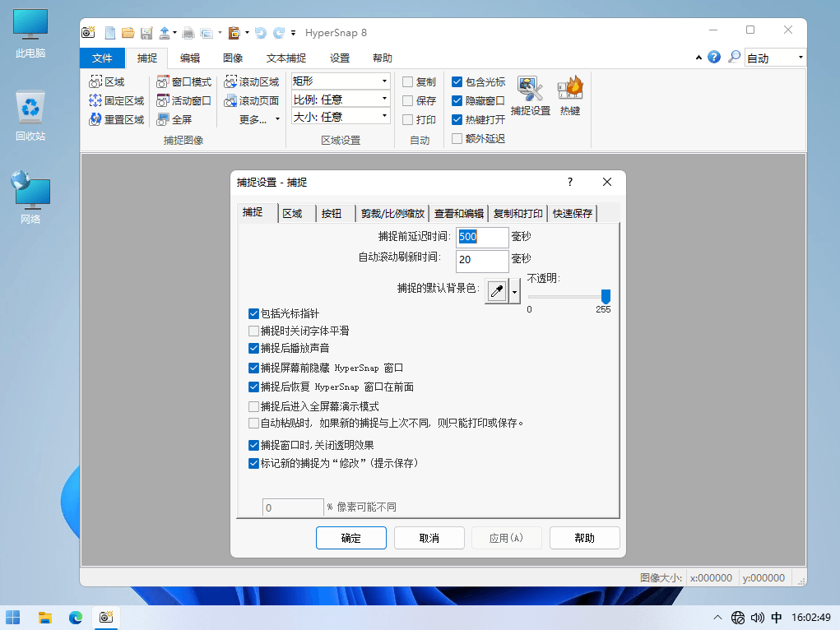Uncheck 捕捉窗口时,关闭透明效果 checkbox

point(254,445)
